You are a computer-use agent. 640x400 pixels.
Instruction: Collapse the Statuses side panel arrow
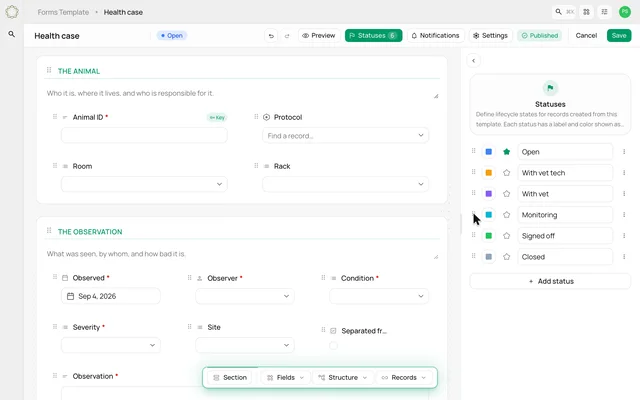click(473, 60)
